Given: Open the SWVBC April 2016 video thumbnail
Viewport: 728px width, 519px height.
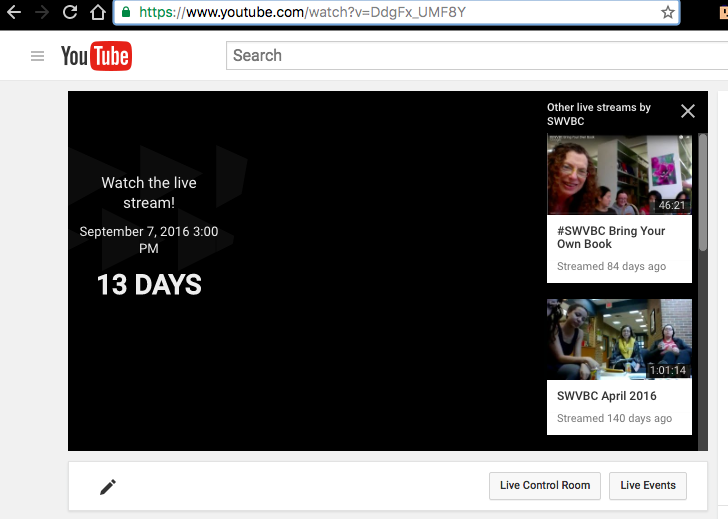Looking at the screenshot, I should click(619, 339).
